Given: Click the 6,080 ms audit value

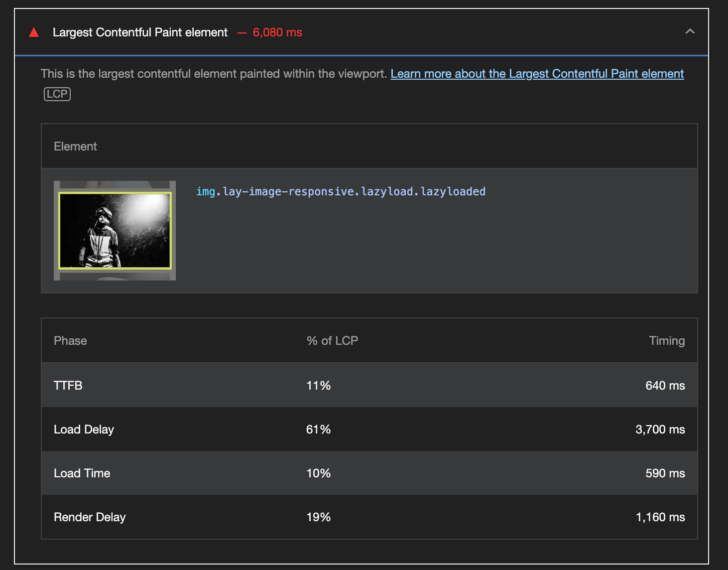Looking at the screenshot, I should pyautogui.click(x=277, y=32).
